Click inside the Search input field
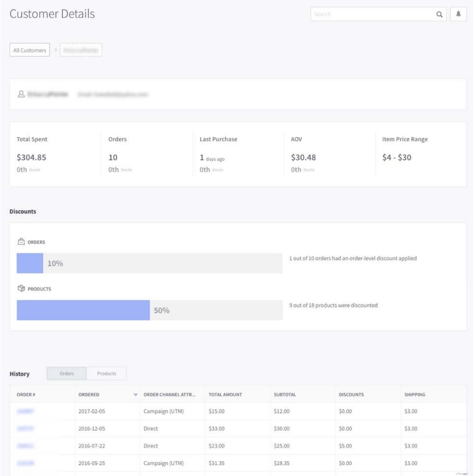 [371, 15]
